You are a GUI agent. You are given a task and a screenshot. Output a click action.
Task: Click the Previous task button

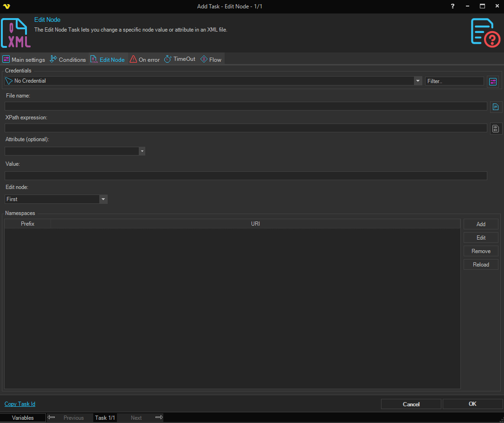[74, 417]
